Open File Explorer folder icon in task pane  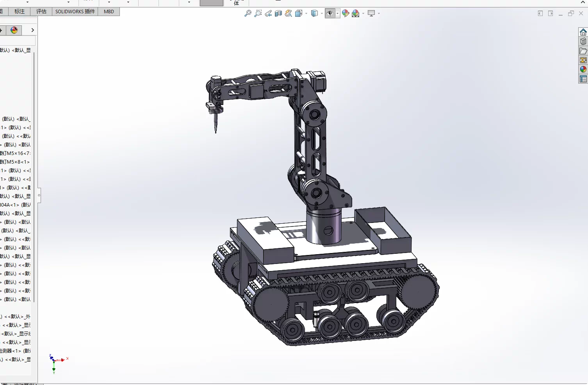(583, 51)
